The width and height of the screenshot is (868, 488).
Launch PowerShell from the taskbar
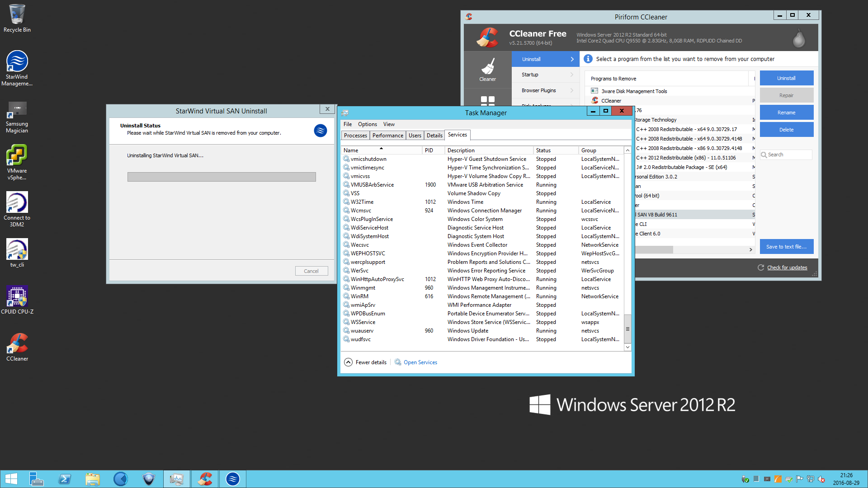click(65, 479)
